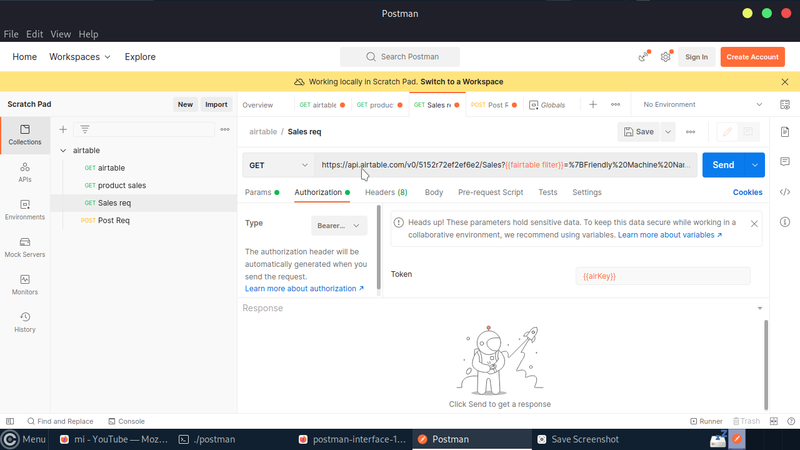
Task: Open the History sidebar panel
Action: click(24, 322)
